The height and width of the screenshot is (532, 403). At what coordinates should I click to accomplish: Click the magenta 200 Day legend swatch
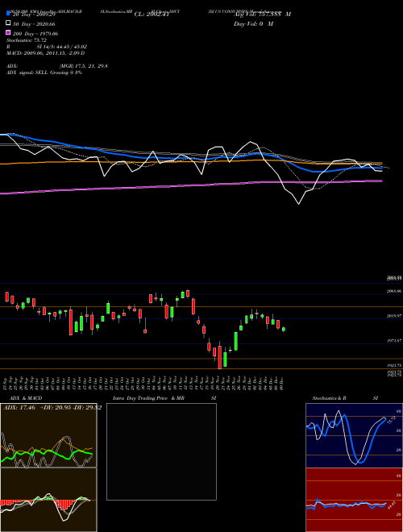[8, 32]
